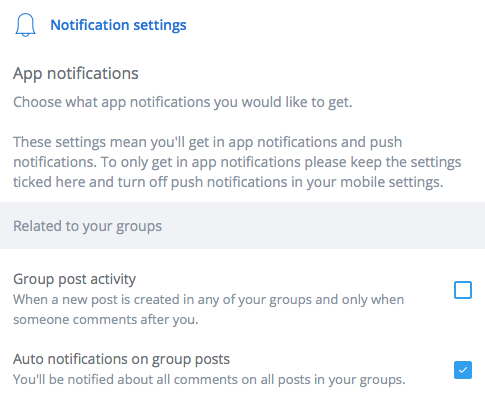Click the 'Choose what app notifications' sentence
The height and width of the screenshot is (399, 485).
pos(183,102)
